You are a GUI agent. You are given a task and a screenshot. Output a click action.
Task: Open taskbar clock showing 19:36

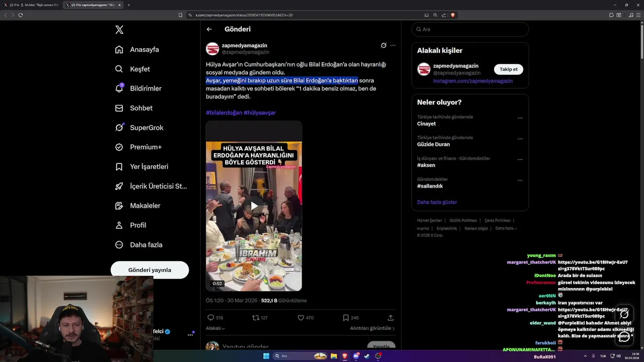[x=633, y=356]
